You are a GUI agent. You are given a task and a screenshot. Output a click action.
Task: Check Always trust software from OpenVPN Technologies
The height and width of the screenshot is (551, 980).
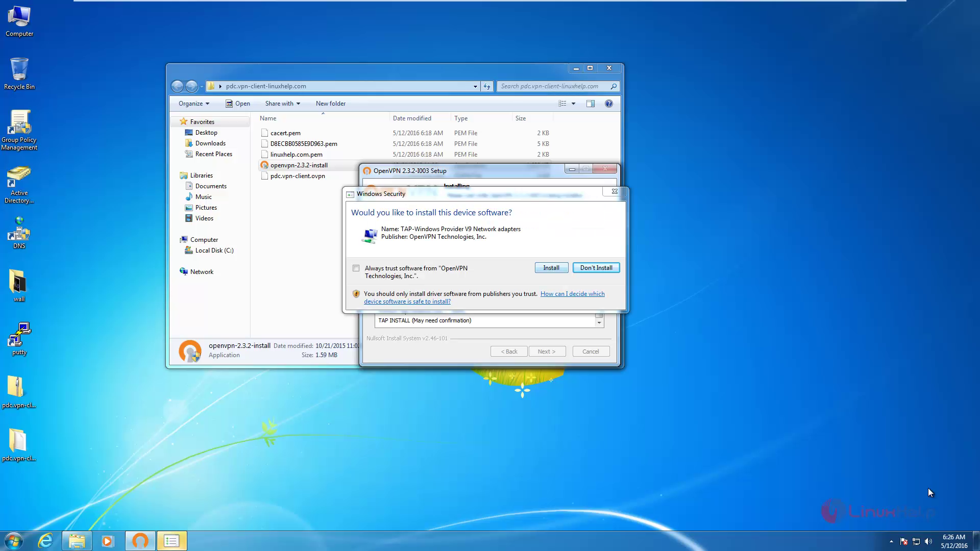[356, 268]
